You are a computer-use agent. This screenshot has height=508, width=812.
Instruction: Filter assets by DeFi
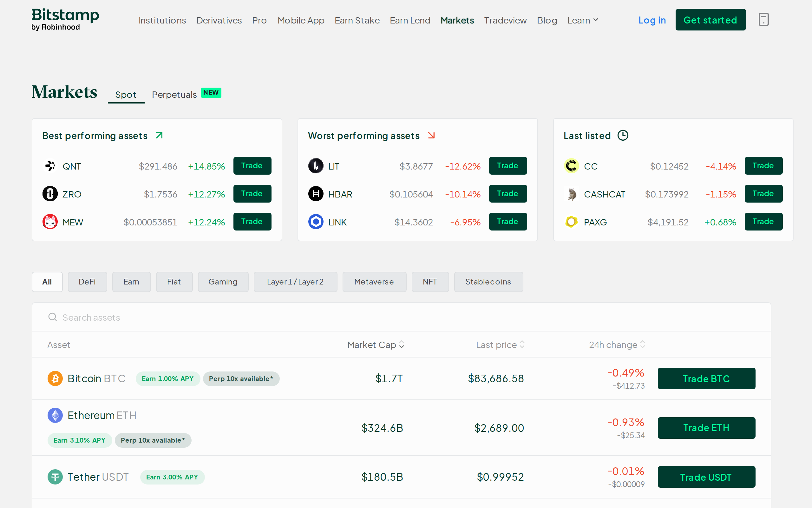coord(87,282)
